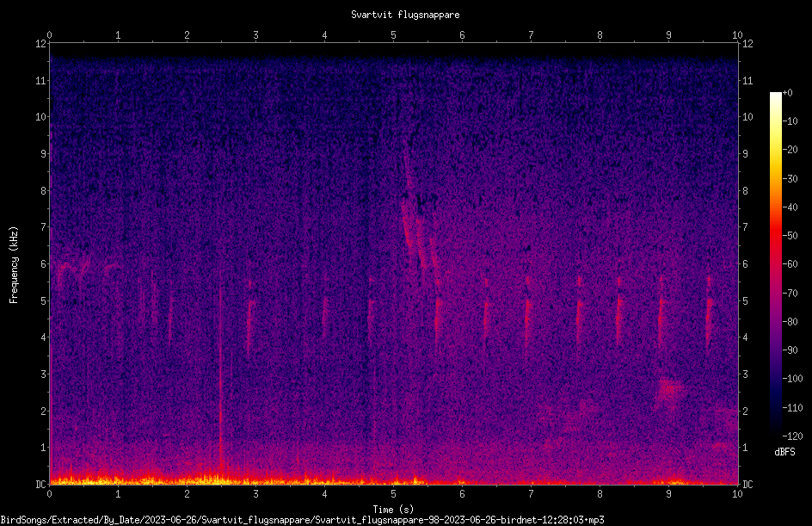Viewport: 812px width, 526px height.
Task: Click the mp3 file path text below the plot
Action: [x=302, y=520]
